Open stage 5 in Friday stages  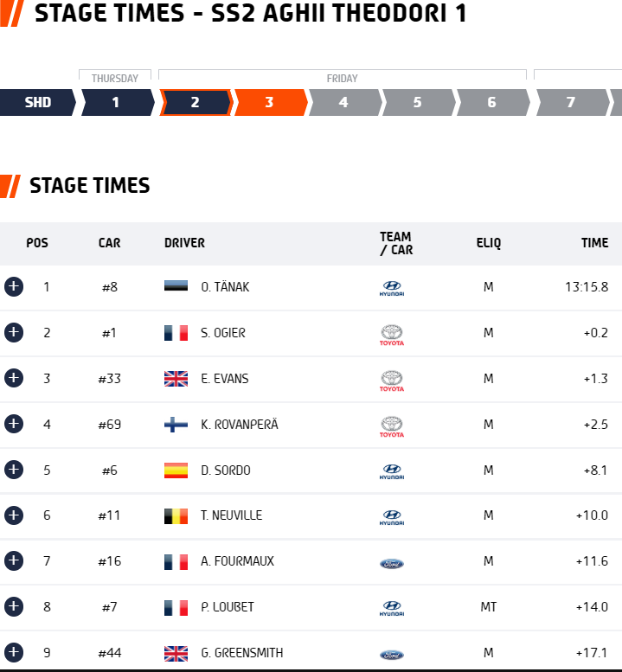click(x=419, y=102)
